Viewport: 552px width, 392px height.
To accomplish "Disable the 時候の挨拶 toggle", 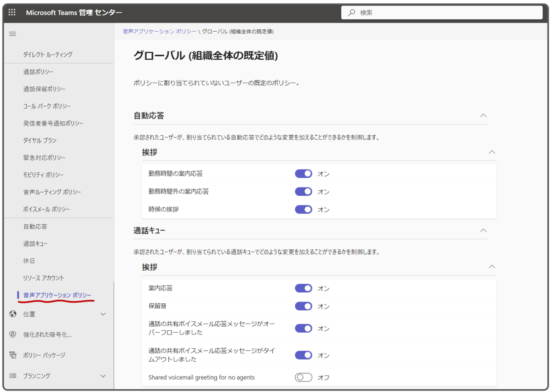I will 304,210.
